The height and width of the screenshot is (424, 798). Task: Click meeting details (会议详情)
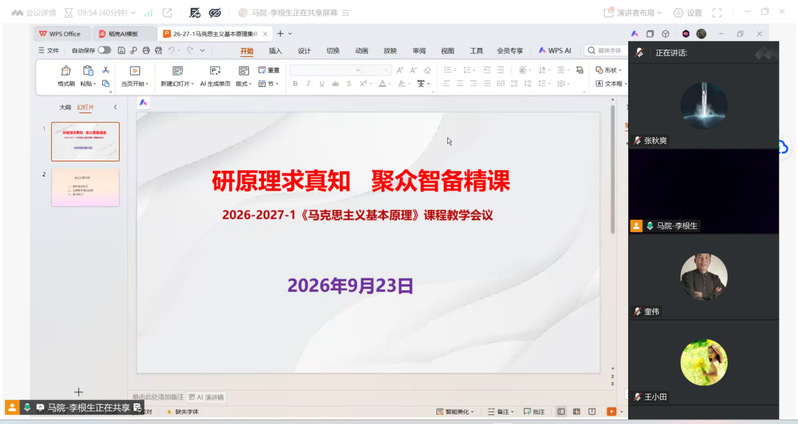34,13
